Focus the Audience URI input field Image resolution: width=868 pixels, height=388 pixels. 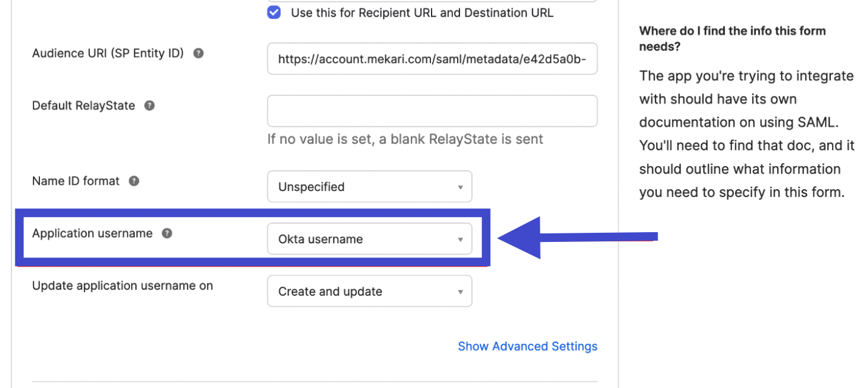point(432,59)
